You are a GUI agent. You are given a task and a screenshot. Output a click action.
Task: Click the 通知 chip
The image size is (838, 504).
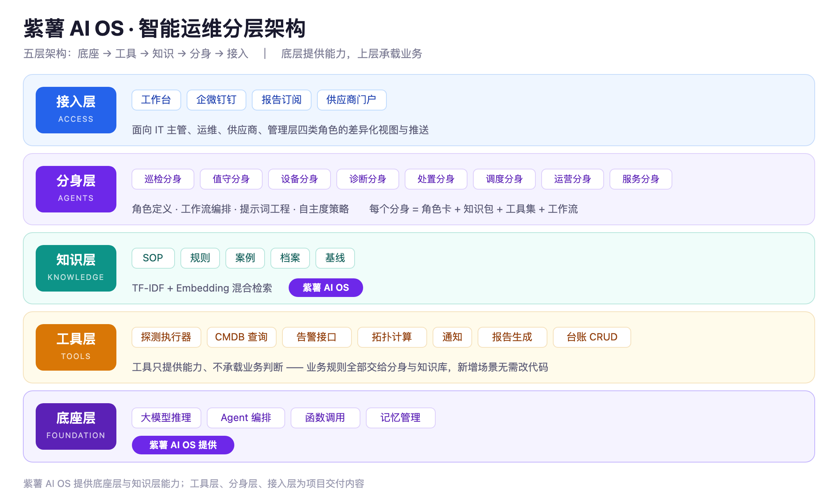[x=452, y=337]
